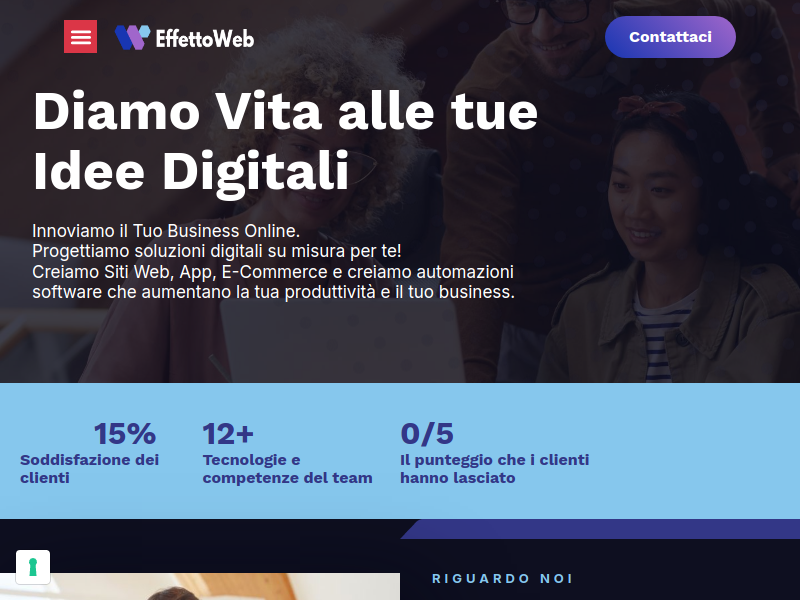The image size is (800, 600).
Task: Click the Soddisfazione dei clienti label
Action: click(89, 469)
